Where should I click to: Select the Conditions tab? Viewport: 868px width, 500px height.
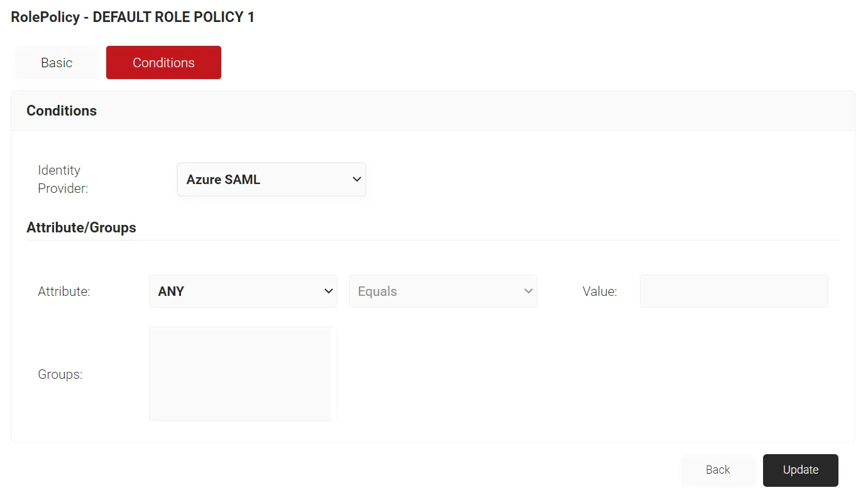(x=163, y=63)
